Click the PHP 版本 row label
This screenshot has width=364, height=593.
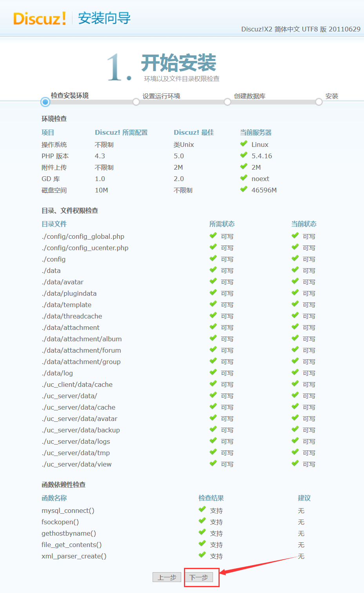pyautogui.click(x=55, y=156)
